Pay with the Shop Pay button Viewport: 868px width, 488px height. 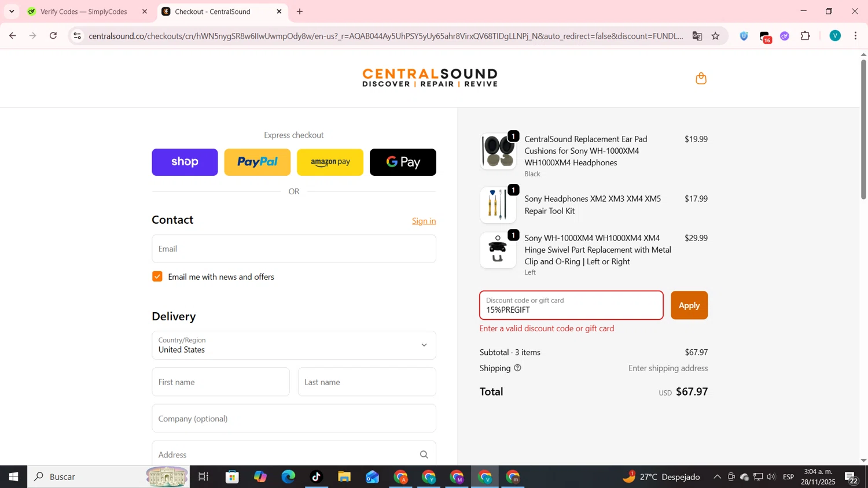coord(185,162)
